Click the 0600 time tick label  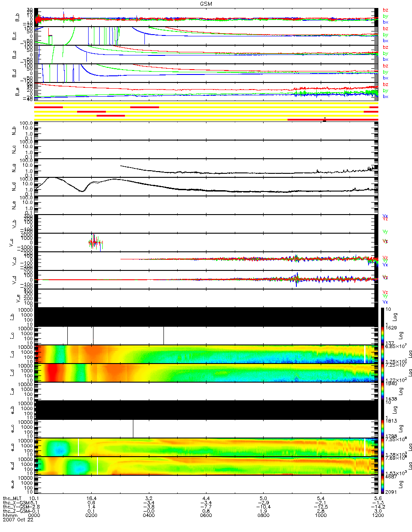(206, 516)
